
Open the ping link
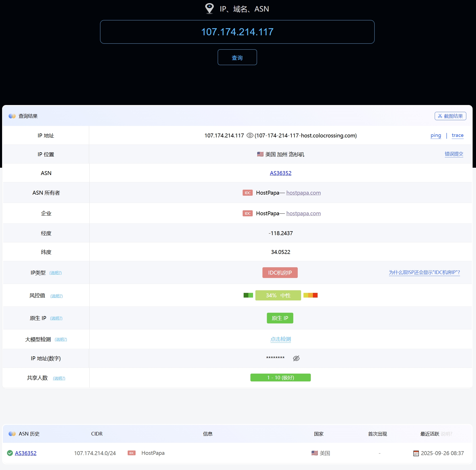pyautogui.click(x=435, y=135)
